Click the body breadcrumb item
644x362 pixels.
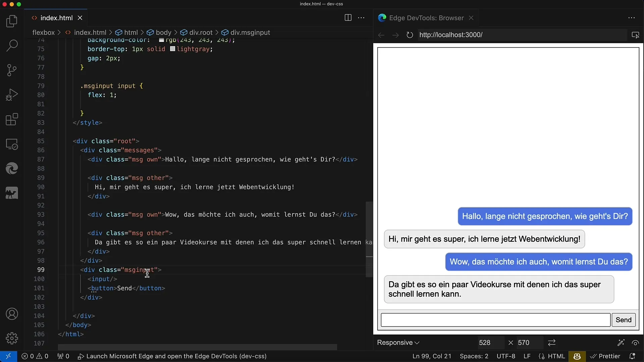[x=159, y=33]
